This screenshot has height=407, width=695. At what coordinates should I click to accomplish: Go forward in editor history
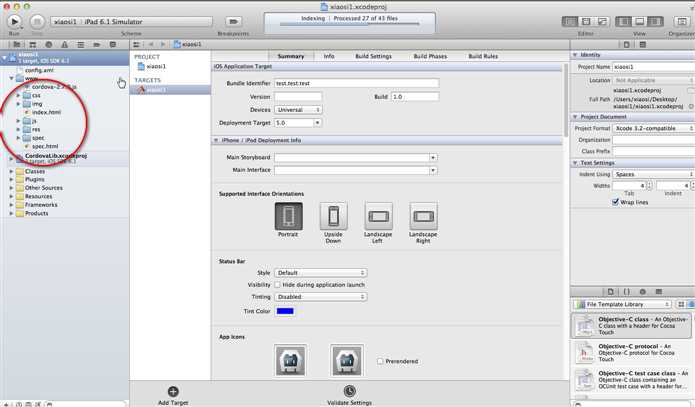point(163,44)
